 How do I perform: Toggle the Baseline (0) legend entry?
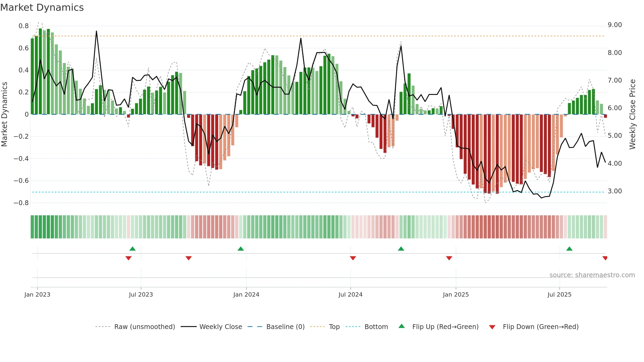276,327
